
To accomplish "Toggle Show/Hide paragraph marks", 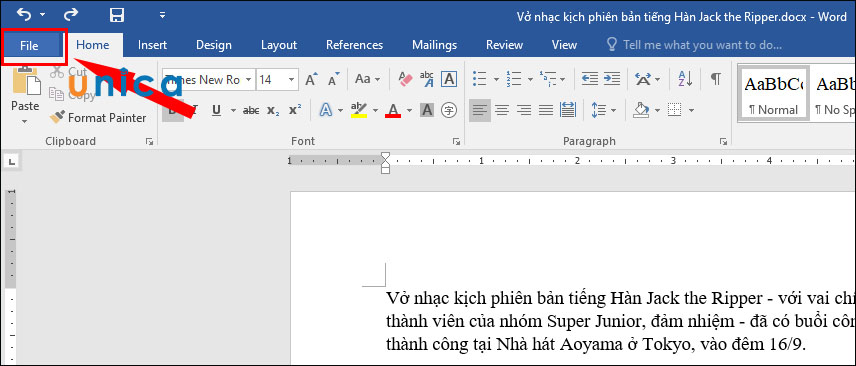I will [x=716, y=79].
